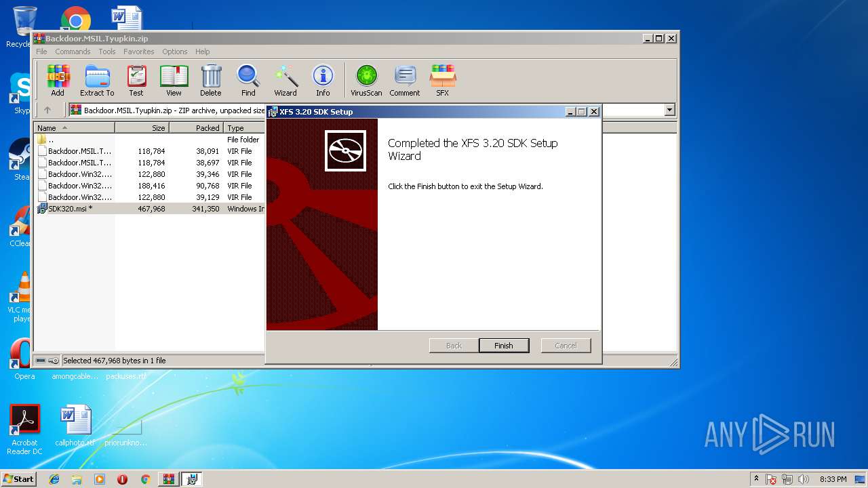Select the file with packed size 90,768

(x=151, y=186)
